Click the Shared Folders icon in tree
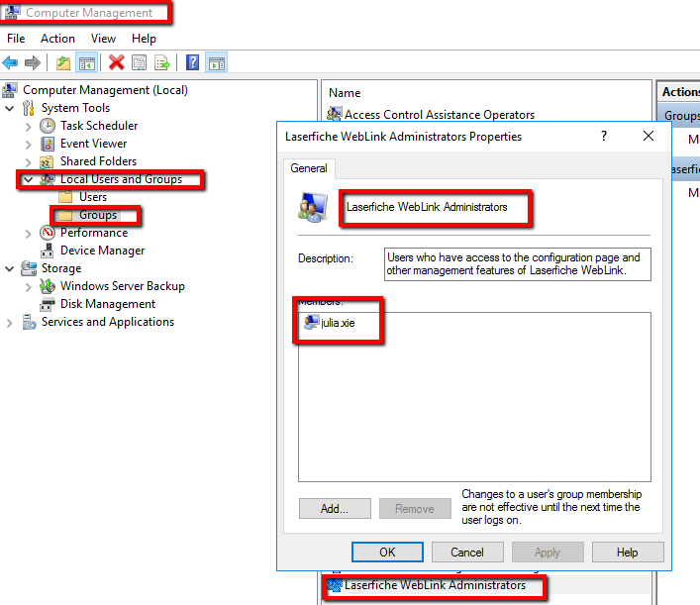Screen dimensions: 700x605 47,161
